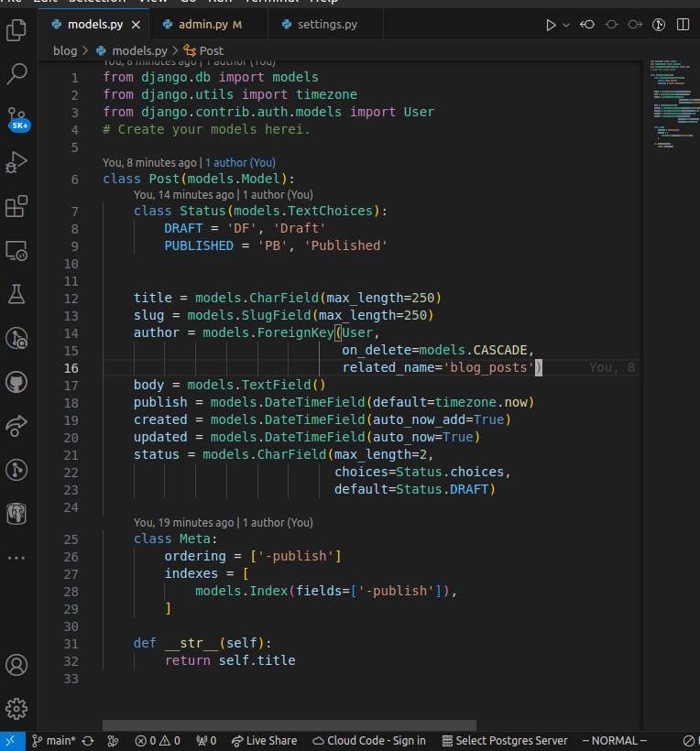The height and width of the screenshot is (751, 700).
Task: Click Cloud Code - Sign in
Action: click(x=369, y=741)
